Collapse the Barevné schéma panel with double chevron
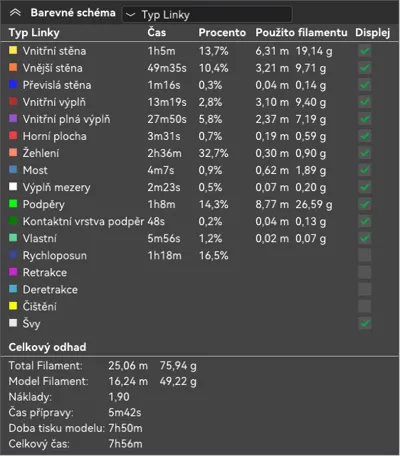 (15, 13)
